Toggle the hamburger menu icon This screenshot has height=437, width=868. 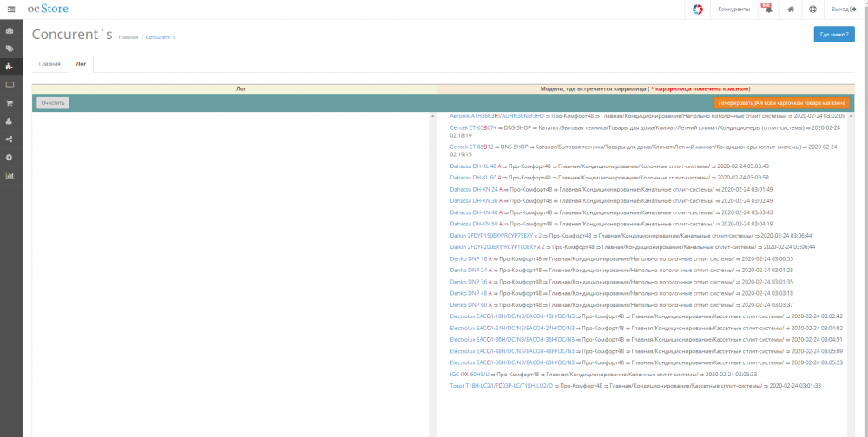11,10
